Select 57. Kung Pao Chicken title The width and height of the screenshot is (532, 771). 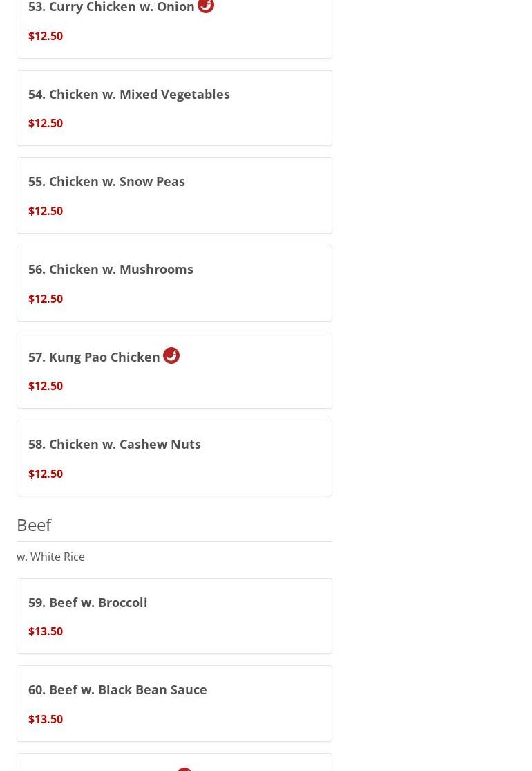[94, 357]
